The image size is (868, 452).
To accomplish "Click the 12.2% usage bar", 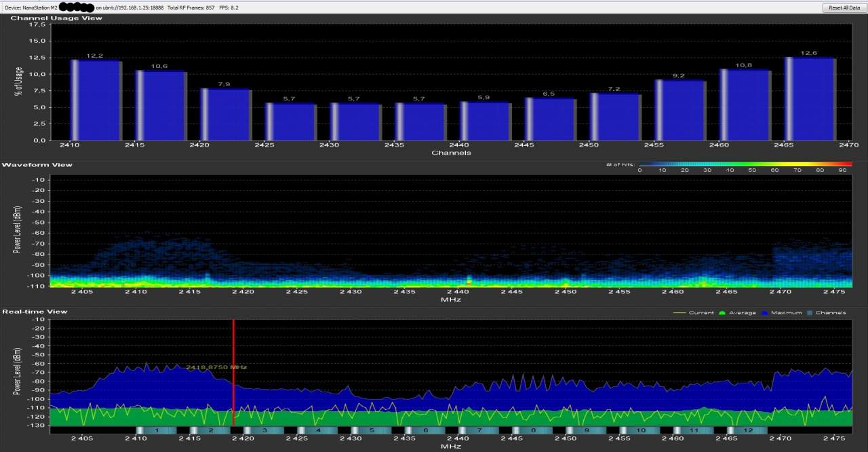I will (x=96, y=100).
